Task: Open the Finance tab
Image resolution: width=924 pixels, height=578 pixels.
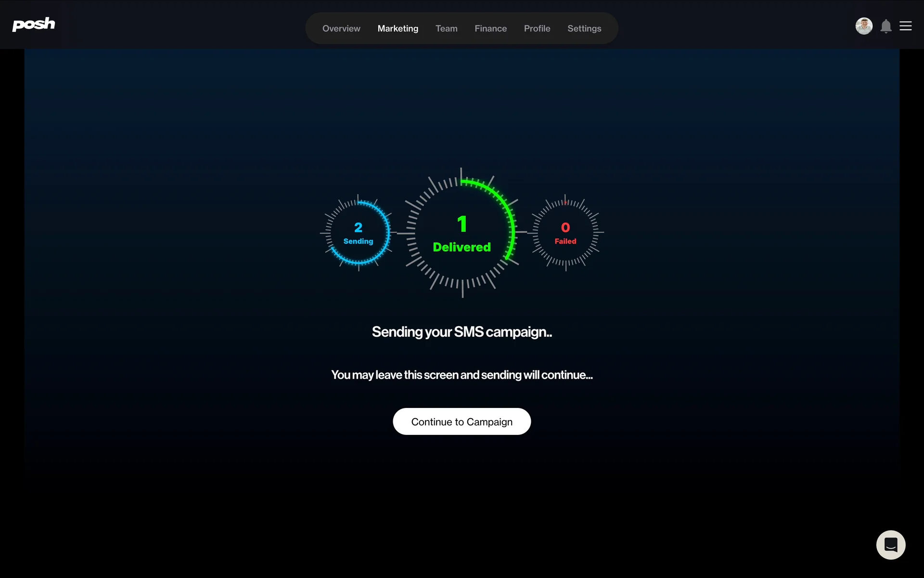Action: click(x=490, y=28)
